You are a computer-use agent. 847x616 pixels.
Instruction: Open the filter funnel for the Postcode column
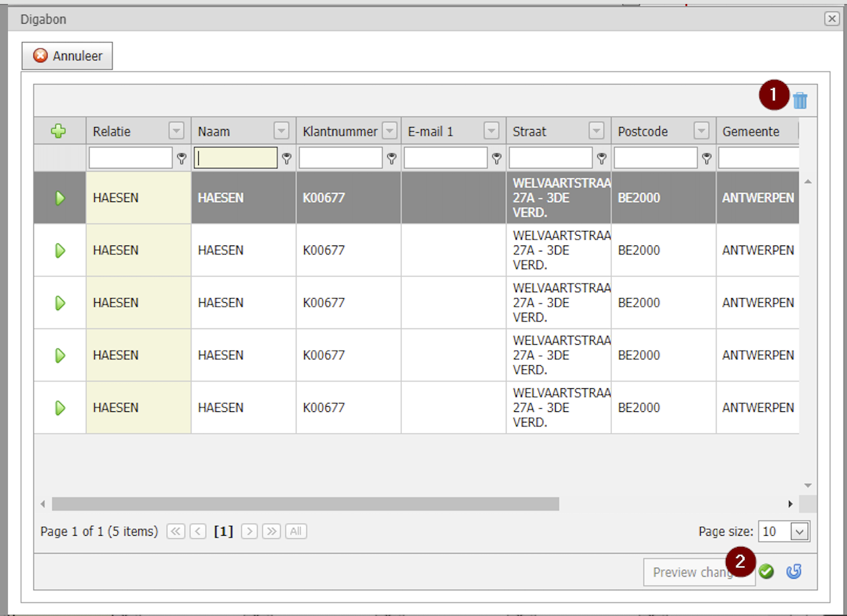(x=706, y=157)
